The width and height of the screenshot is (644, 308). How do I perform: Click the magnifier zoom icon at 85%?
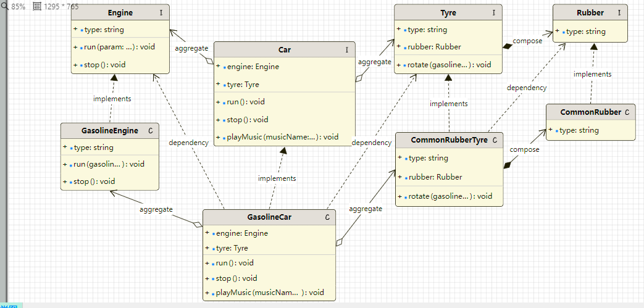click(6, 6)
